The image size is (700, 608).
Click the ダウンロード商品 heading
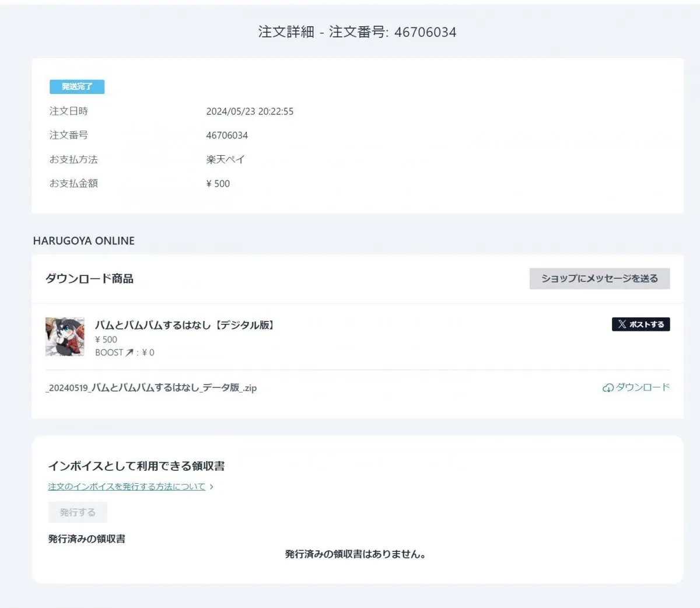point(89,279)
